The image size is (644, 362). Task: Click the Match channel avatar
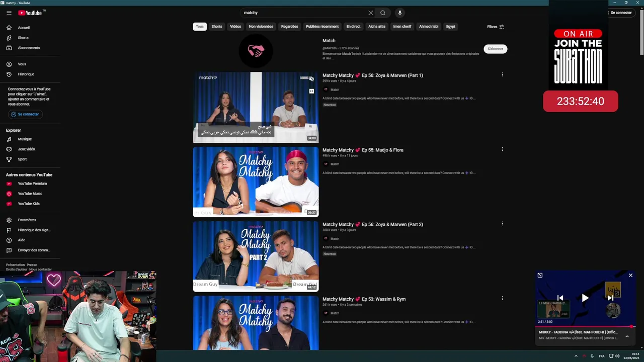[256, 51]
